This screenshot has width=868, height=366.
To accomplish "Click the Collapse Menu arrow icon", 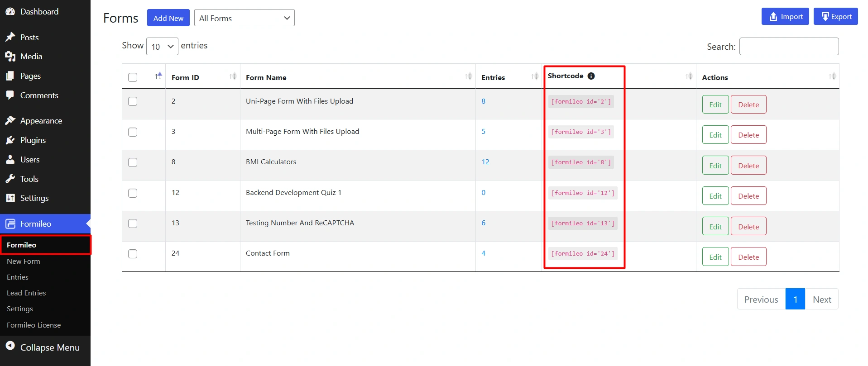I will (10, 346).
